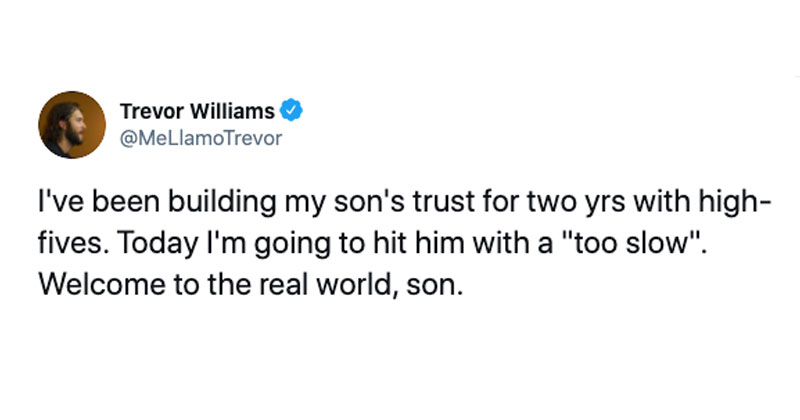Screen dimensions: 800x420
Task: Click the word "Welcome" in the last line
Action: coord(102,284)
